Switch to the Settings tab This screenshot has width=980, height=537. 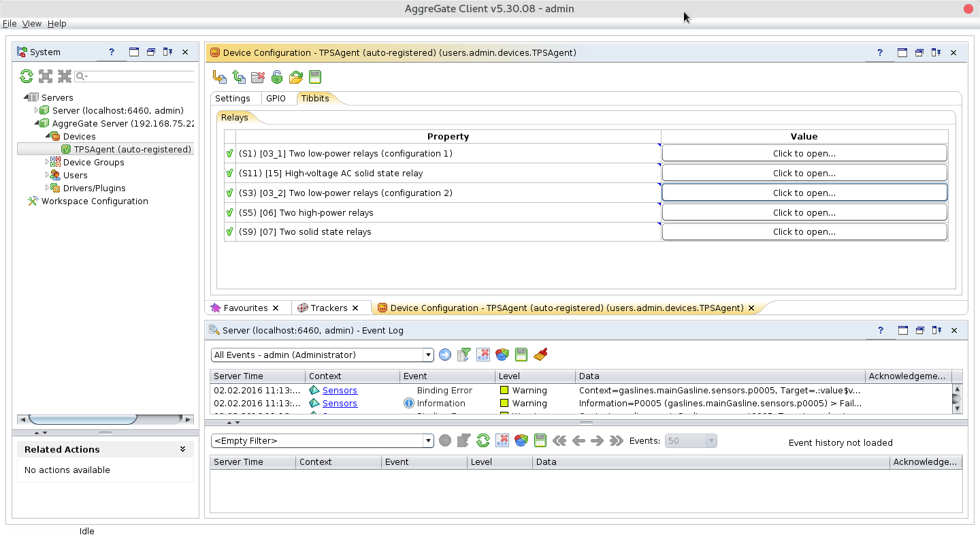click(x=233, y=98)
